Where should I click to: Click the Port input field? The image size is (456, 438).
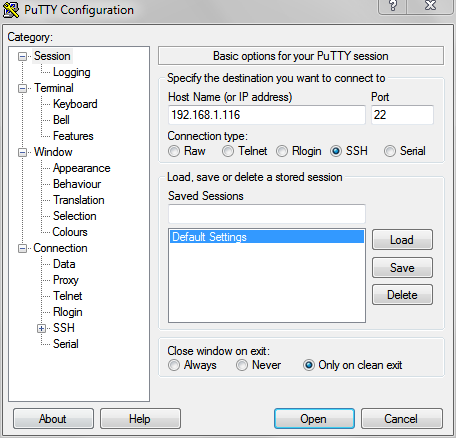[402, 115]
